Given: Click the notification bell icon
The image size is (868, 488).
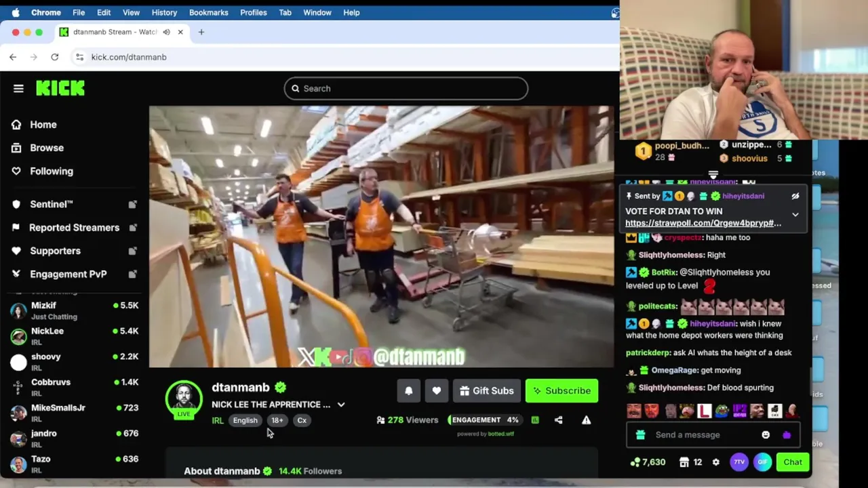Looking at the screenshot, I should point(408,391).
